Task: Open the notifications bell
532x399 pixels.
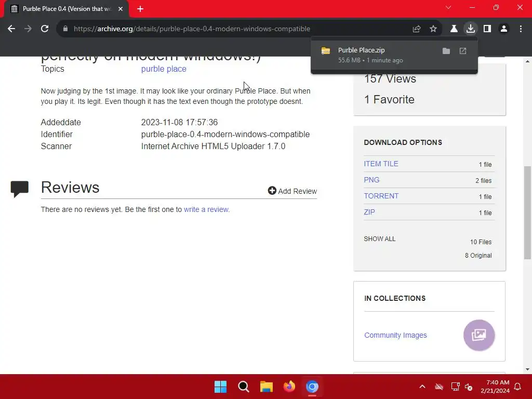Action: [518, 387]
